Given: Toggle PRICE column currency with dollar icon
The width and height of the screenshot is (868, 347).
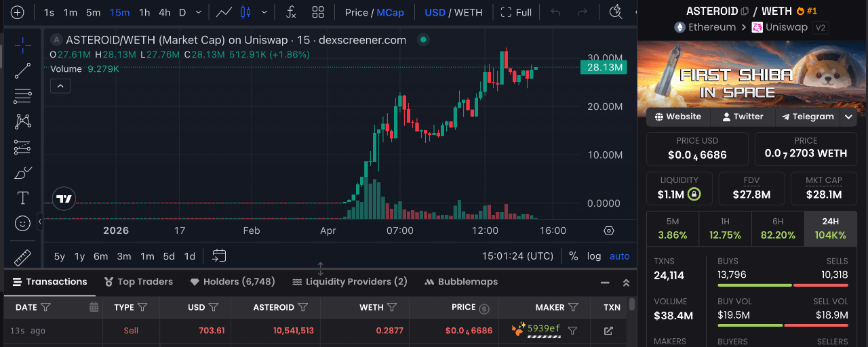Looking at the screenshot, I should (484, 308).
